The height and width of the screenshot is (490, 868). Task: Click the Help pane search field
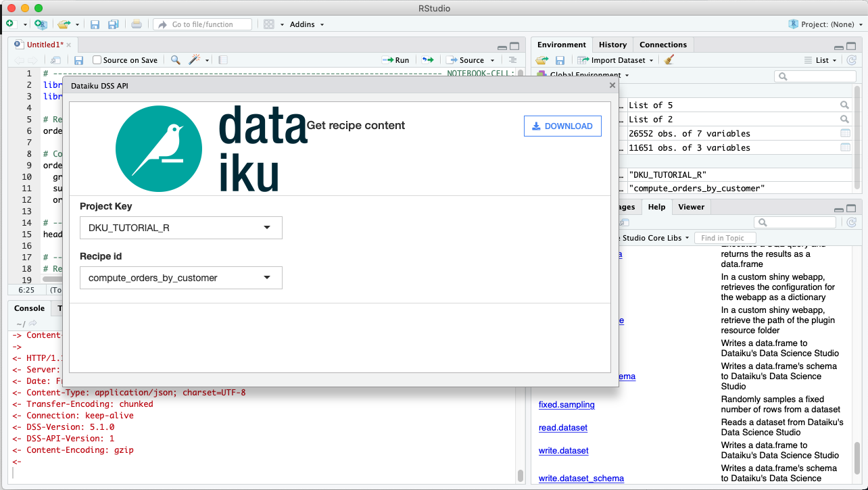[x=796, y=222]
